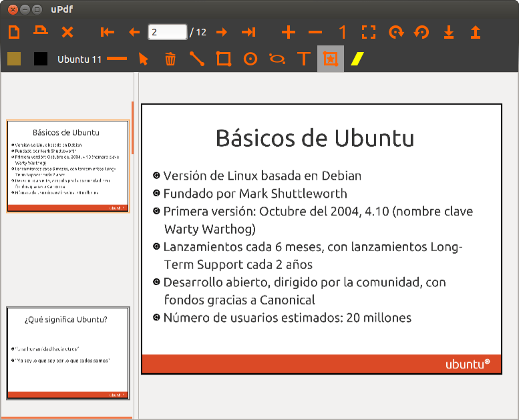The image size is (519, 420).
Task: Jump to the last page
Action: tap(248, 32)
